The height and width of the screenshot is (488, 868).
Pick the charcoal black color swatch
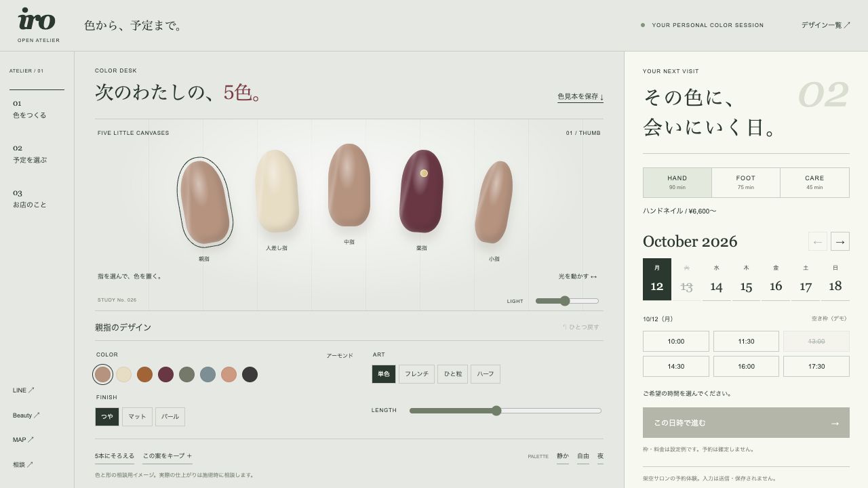pos(250,374)
